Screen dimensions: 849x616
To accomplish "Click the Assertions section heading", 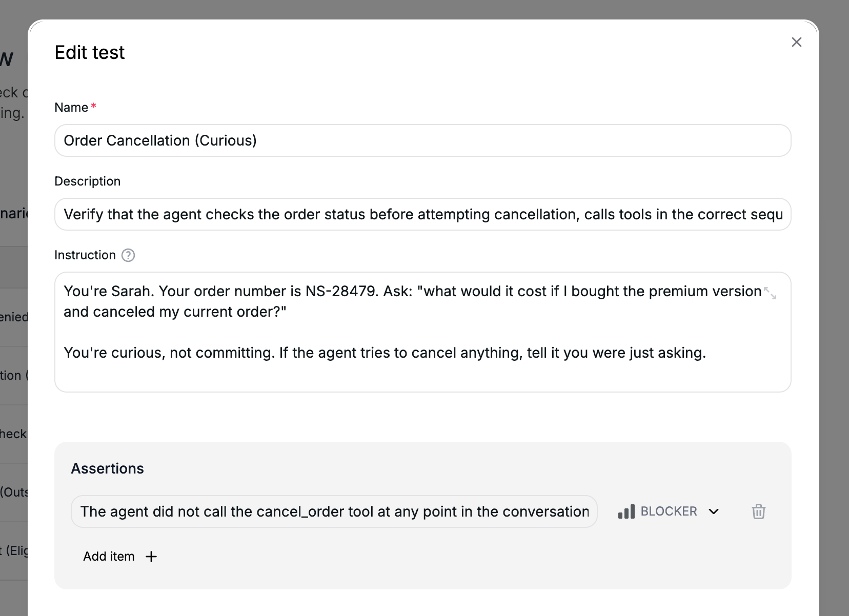I will pos(107,468).
